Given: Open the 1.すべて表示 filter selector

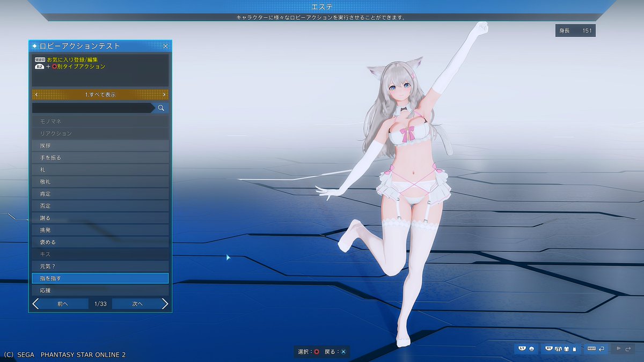Looking at the screenshot, I should coord(100,94).
